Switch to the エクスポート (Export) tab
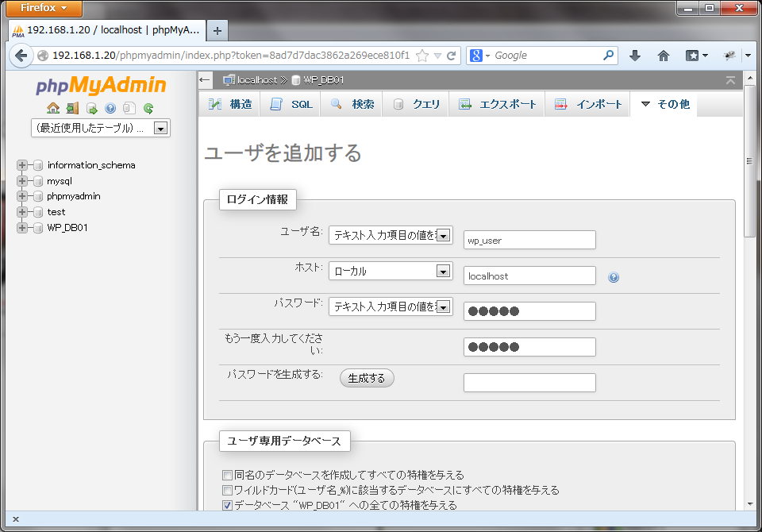The height and width of the screenshot is (532, 762). [x=498, y=104]
